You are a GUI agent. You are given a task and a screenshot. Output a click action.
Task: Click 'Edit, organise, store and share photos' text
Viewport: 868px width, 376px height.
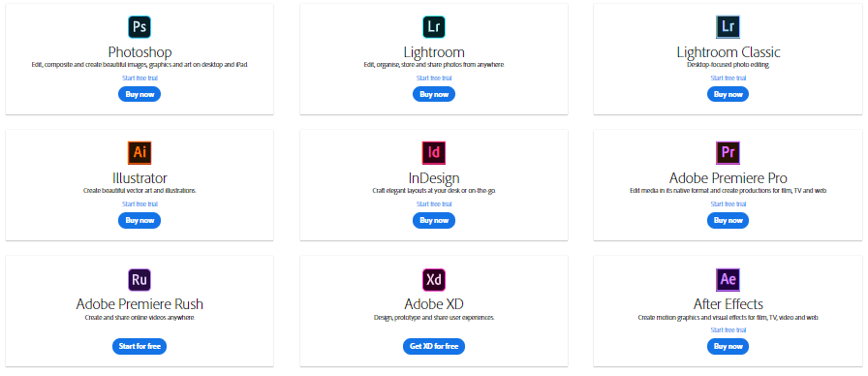433,65
